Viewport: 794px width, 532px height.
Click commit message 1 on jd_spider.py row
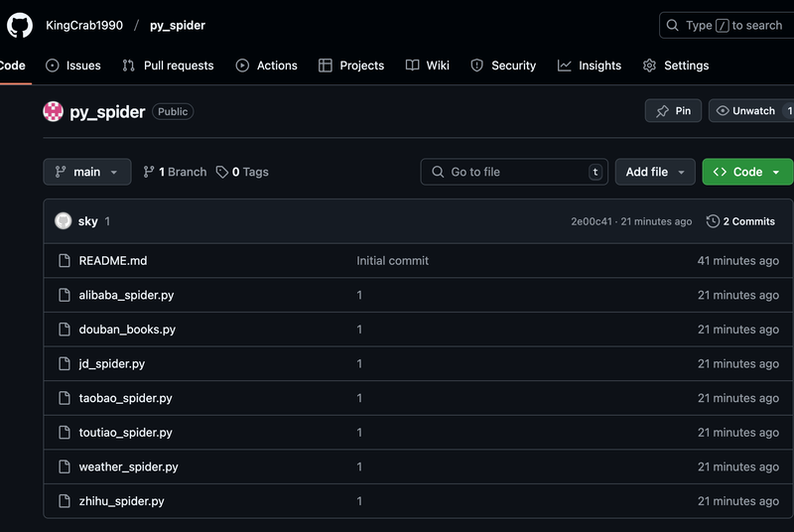pos(359,364)
